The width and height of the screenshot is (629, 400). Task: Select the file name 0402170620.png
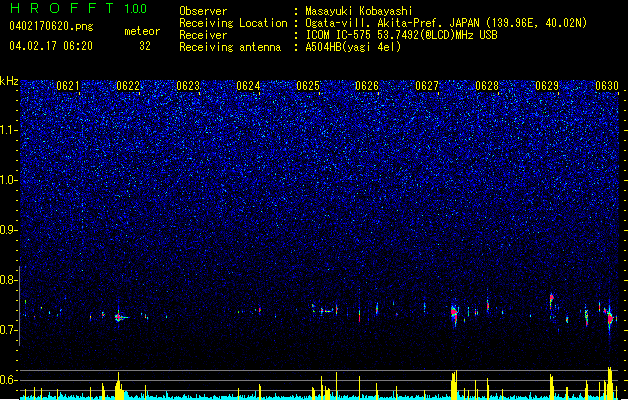pyautogui.click(x=51, y=27)
